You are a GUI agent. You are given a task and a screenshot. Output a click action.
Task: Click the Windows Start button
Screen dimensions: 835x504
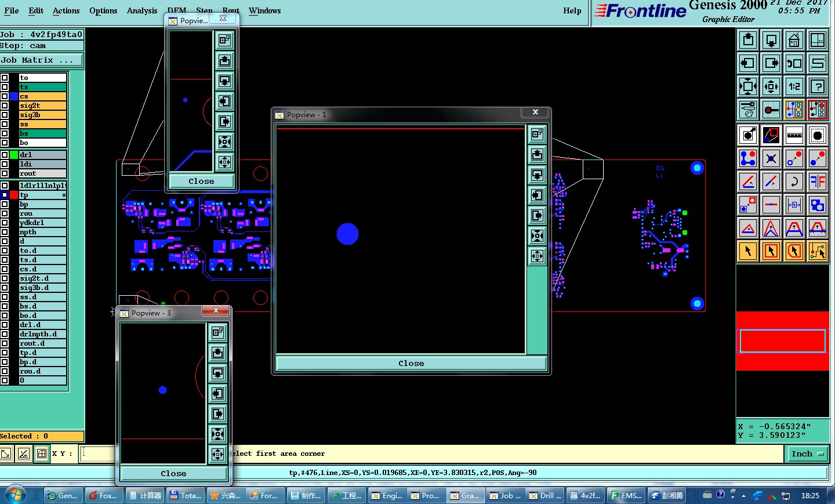[14, 495]
